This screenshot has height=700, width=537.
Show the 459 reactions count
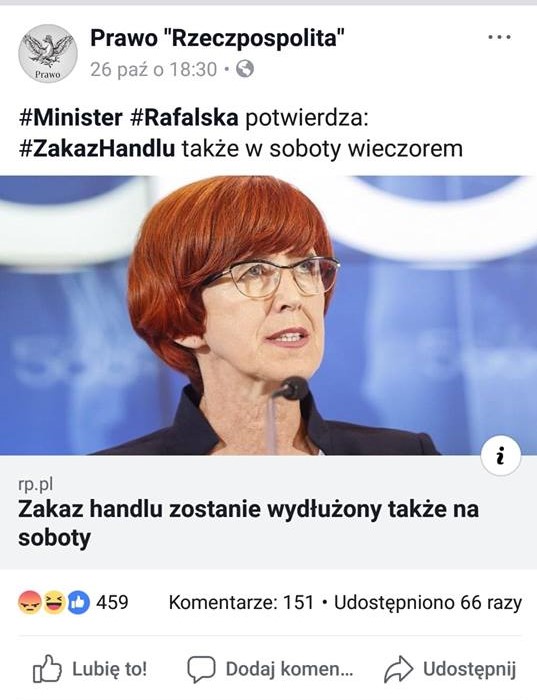pos(112,602)
